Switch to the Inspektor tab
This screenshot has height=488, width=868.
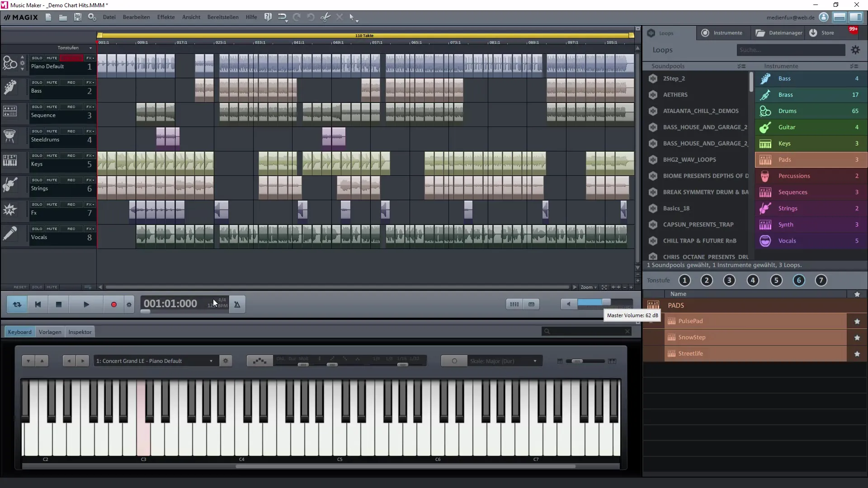point(80,332)
